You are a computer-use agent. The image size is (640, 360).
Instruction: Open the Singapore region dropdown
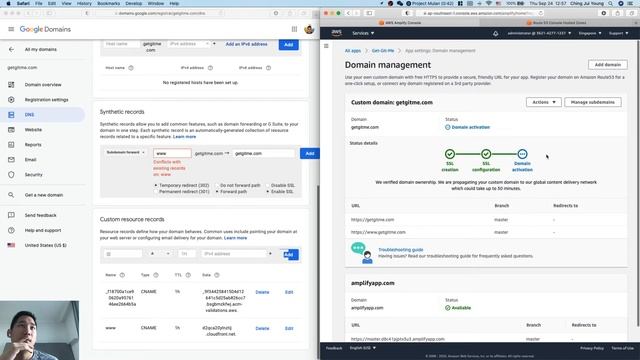point(590,33)
